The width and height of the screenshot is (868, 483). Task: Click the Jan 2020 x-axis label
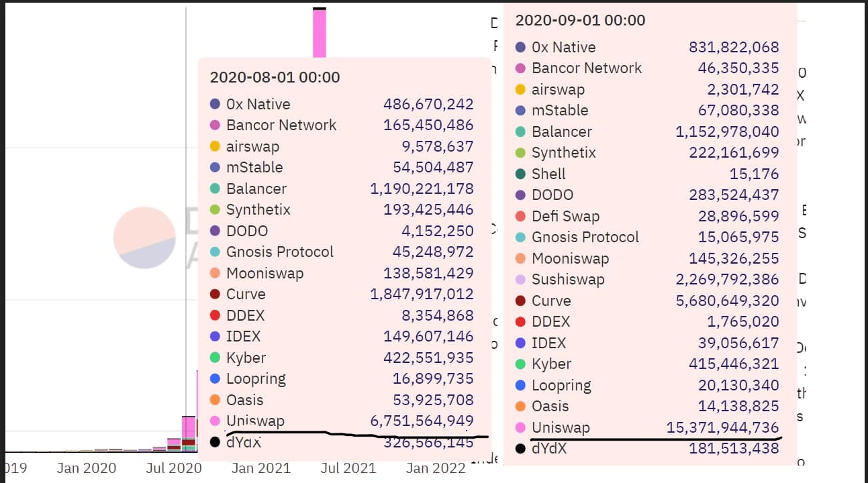(x=87, y=468)
